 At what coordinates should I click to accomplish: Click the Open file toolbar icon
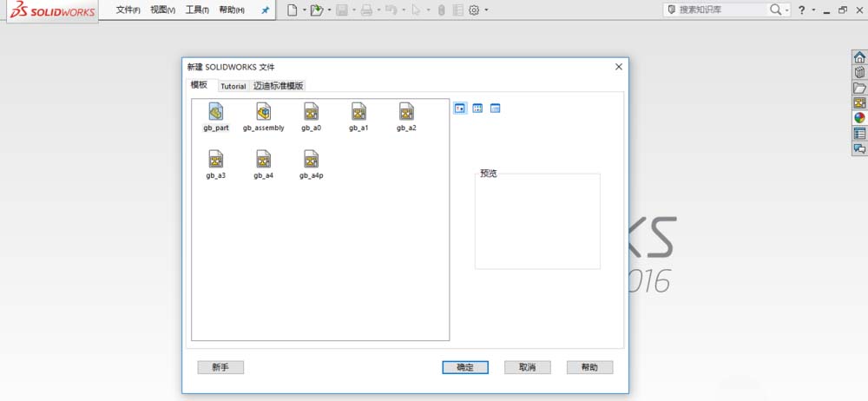coord(317,10)
